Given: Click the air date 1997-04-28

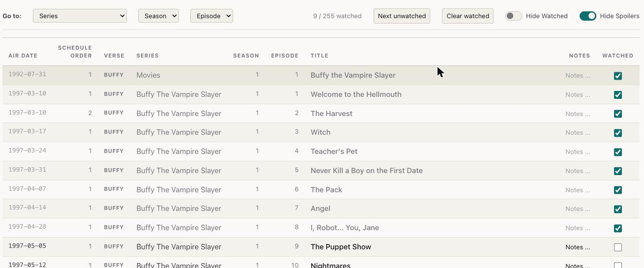Looking at the screenshot, I should [x=27, y=227].
